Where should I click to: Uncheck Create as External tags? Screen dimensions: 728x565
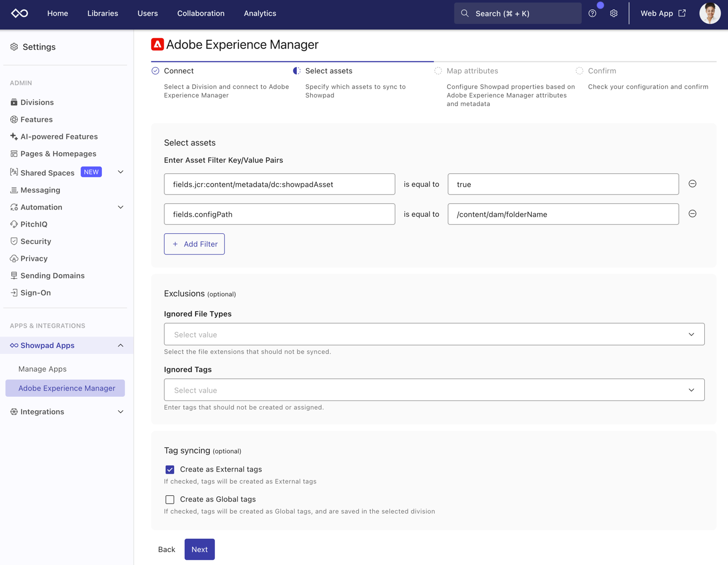(170, 470)
